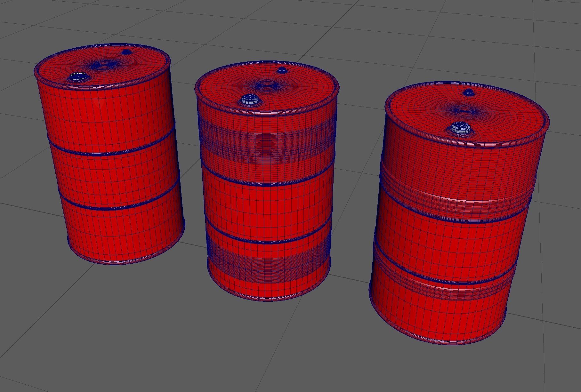Select the large bung cap on middle barrel

coord(250,100)
